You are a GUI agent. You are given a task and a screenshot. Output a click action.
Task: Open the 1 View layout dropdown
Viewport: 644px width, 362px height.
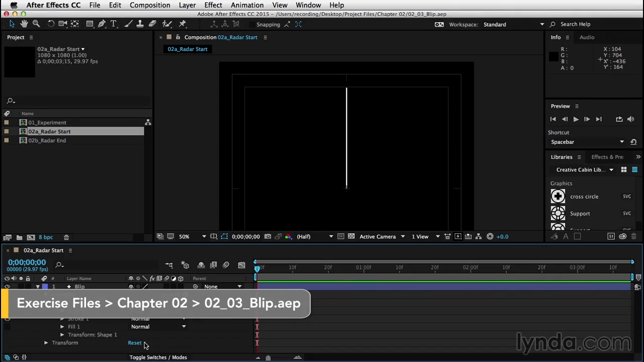(426, 236)
